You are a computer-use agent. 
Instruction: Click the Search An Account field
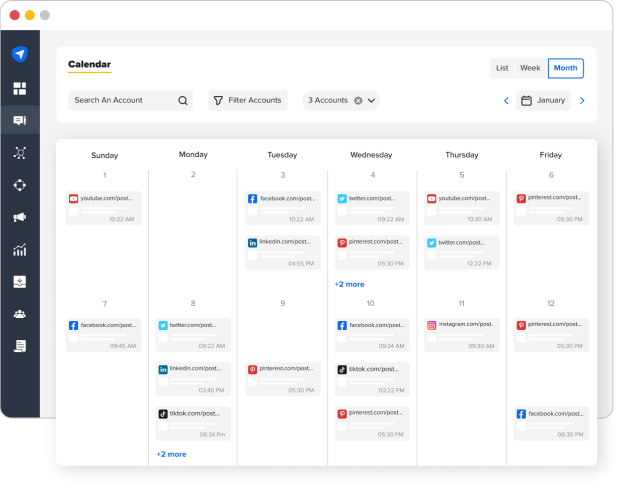130,100
